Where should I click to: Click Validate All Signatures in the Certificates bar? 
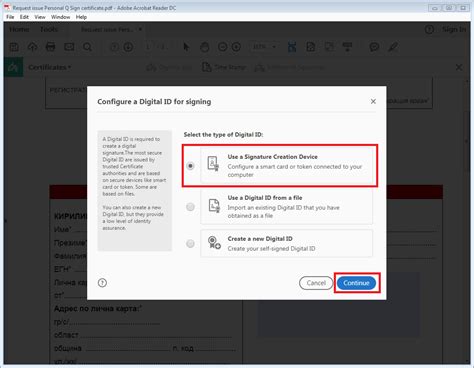[x=289, y=68]
